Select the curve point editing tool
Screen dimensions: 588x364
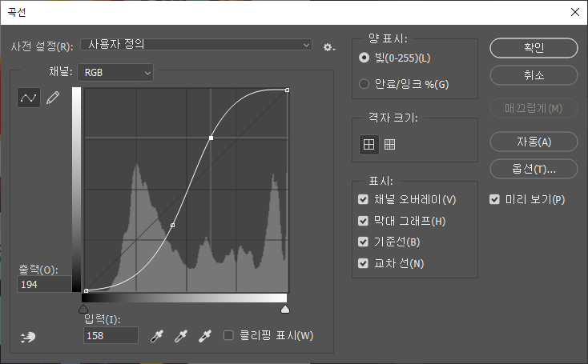click(29, 98)
